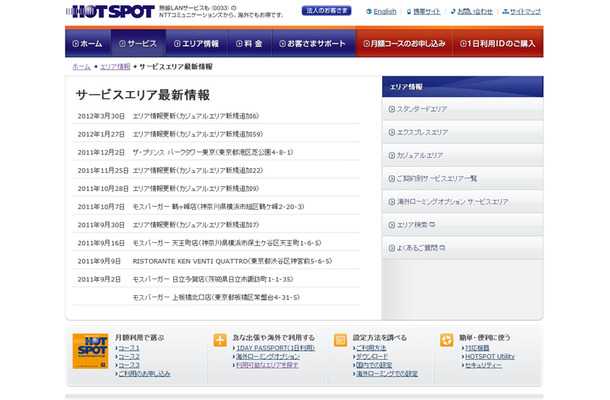Click モスバーガー 鶴ヶ峰店 entry

pos(219,207)
